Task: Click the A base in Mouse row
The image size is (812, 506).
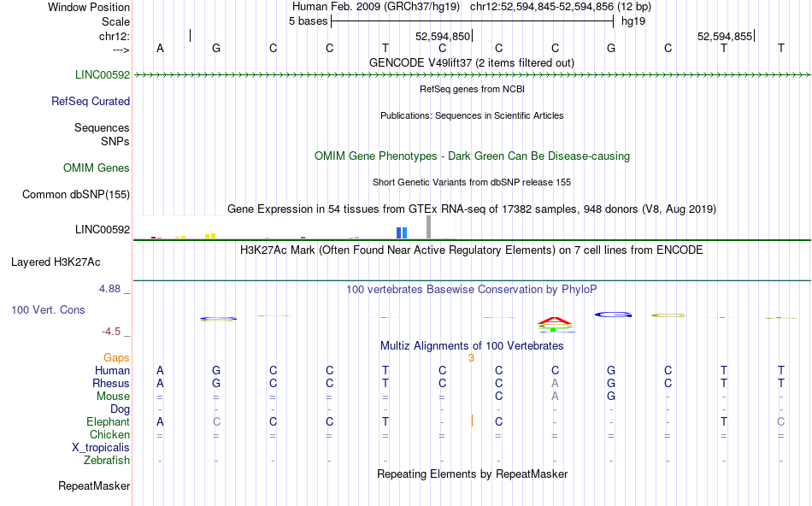Action: tap(555, 397)
